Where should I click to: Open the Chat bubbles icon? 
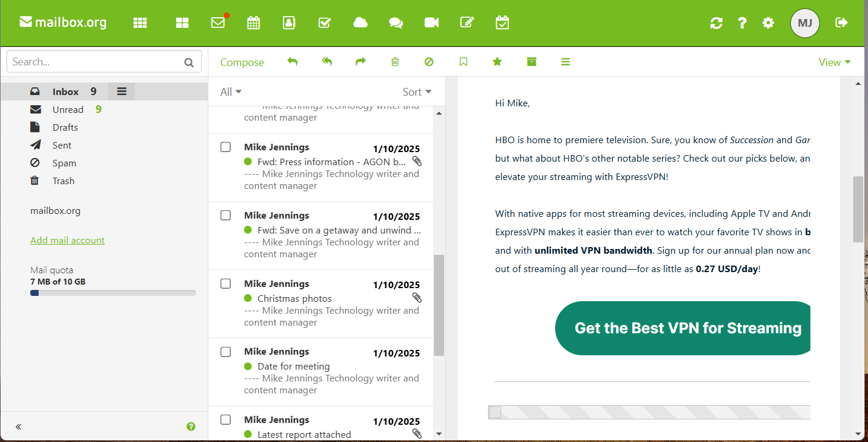pos(396,23)
